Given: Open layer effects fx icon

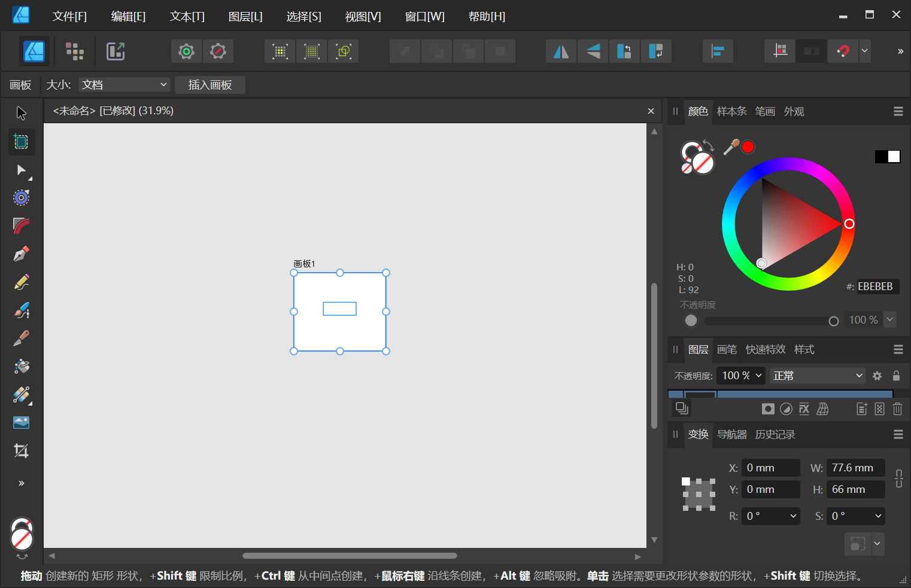Looking at the screenshot, I should (804, 409).
